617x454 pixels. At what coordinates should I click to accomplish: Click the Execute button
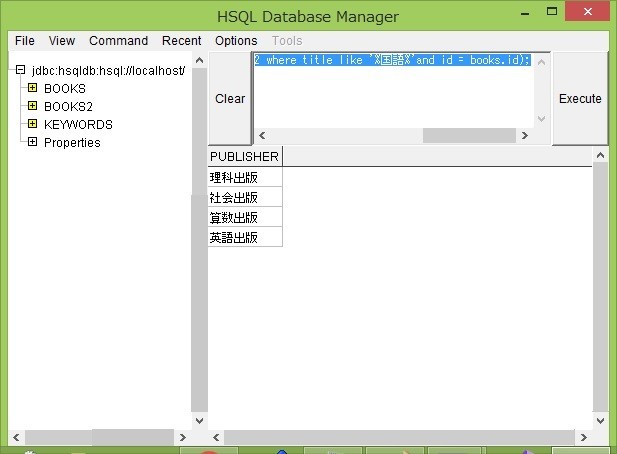(580, 98)
